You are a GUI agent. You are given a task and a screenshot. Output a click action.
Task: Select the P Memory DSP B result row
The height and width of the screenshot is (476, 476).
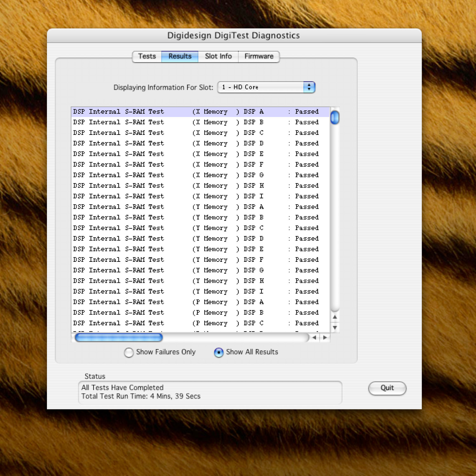[201, 313]
